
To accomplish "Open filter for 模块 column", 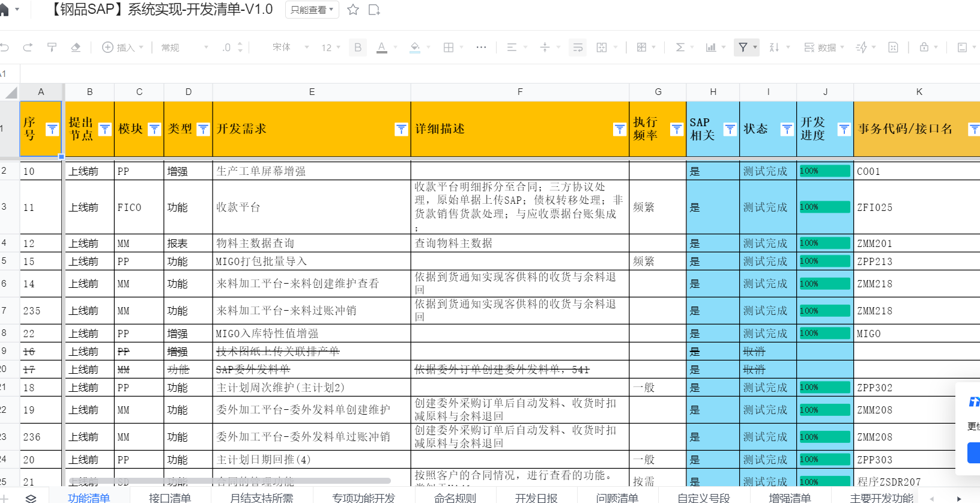I will click(154, 129).
